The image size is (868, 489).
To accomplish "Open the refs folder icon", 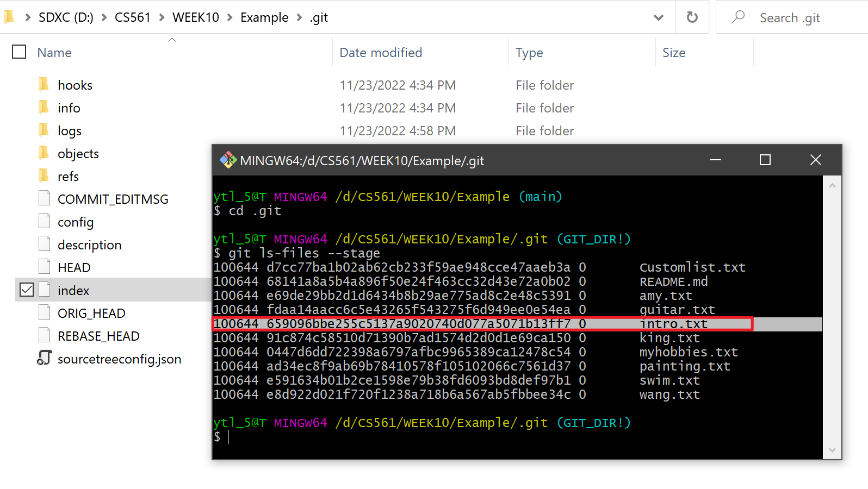I will point(44,176).
